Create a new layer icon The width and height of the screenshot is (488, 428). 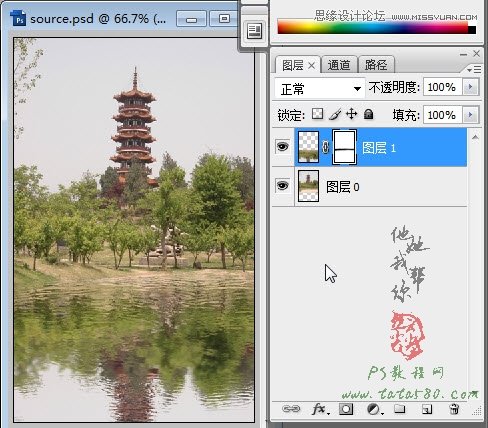click(427, 409)
